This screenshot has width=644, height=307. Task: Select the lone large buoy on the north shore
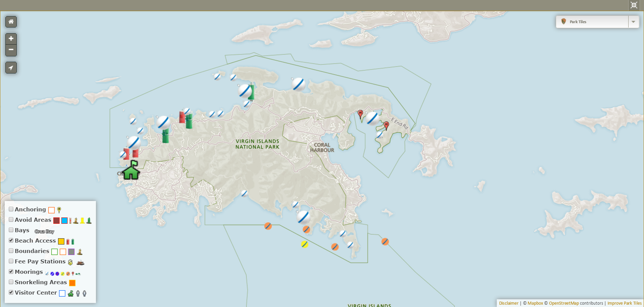coord(298,84)
